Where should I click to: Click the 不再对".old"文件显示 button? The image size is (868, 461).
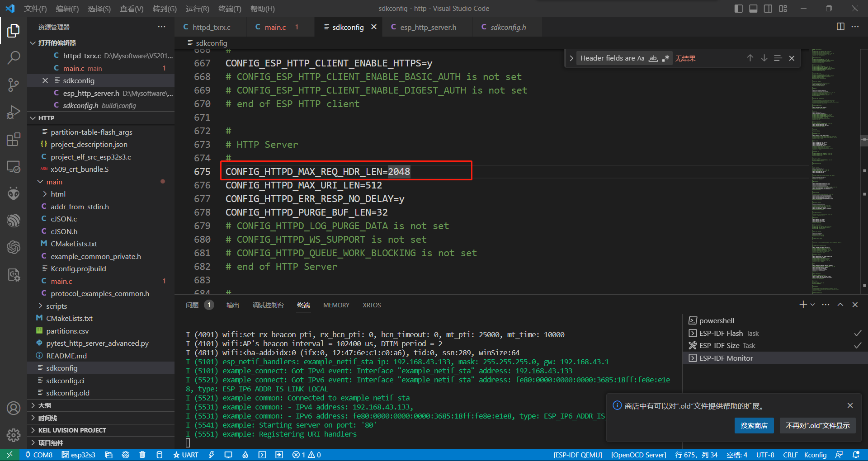click(817, 425)
